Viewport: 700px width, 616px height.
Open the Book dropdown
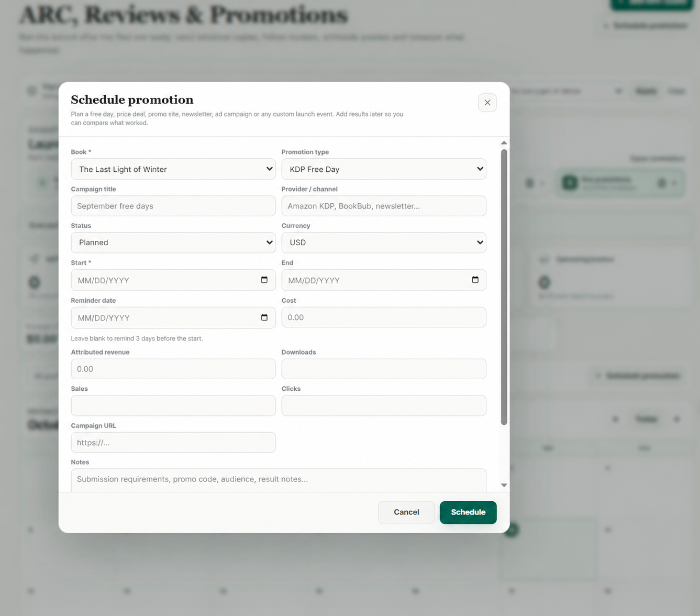173,169
